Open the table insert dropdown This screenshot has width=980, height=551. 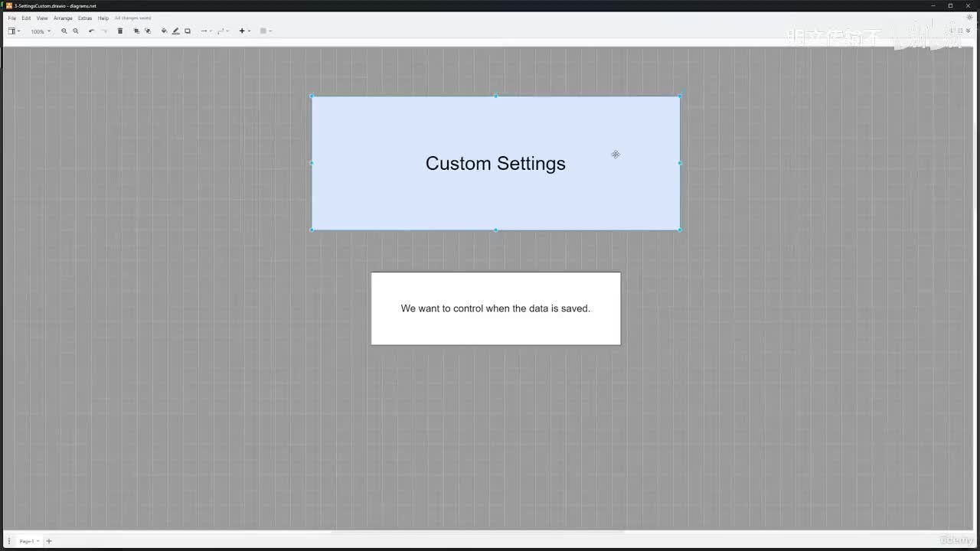(266, 31)
